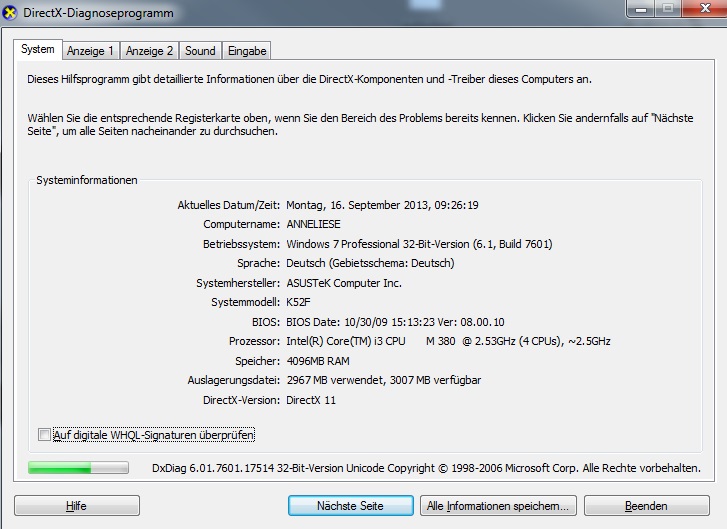Click the Systemmodell label
Screen dimensions: 727x529
(246, 302)
